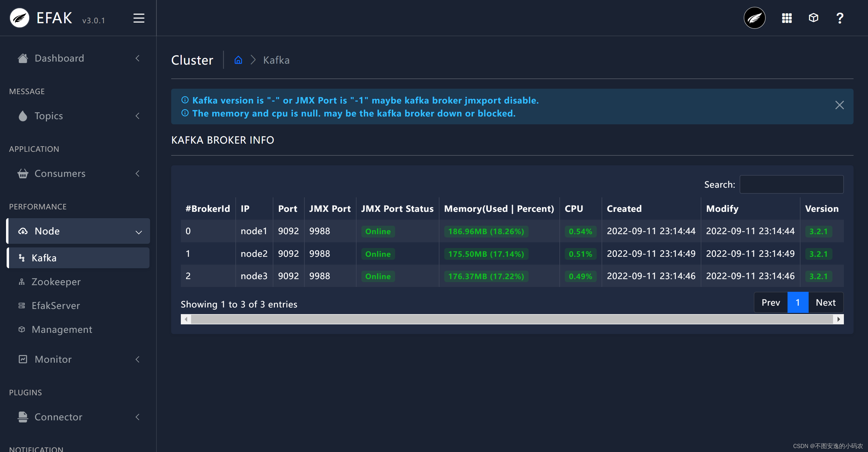Select Management in the sidebar

coord(62,329)
